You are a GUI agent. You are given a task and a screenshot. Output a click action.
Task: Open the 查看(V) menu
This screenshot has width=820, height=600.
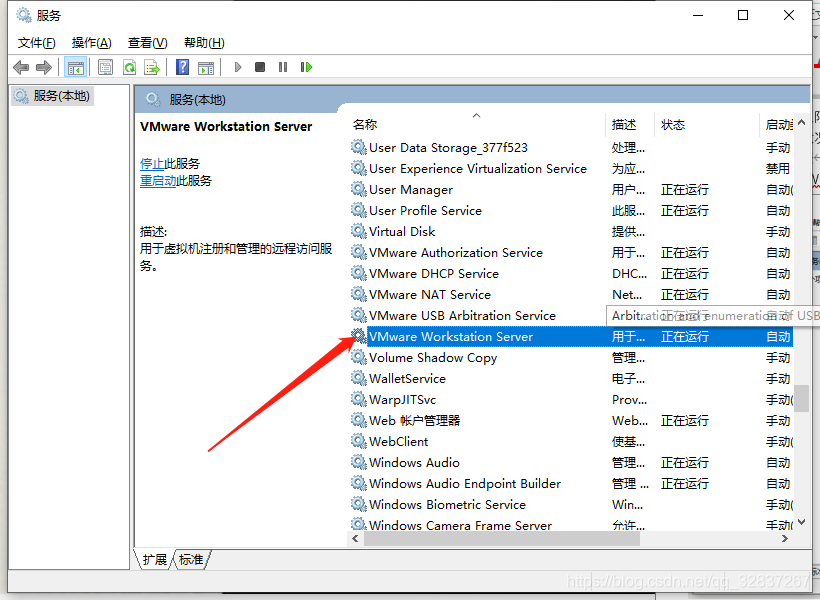coord(147,43)
